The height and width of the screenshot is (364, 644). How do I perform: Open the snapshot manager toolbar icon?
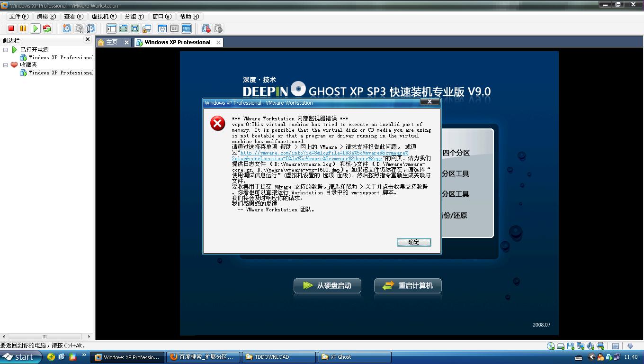coord(91,28)
